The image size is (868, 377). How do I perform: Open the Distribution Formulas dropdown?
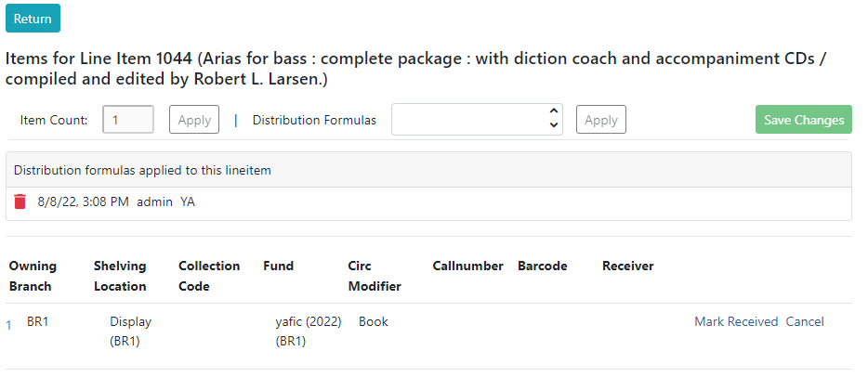pos(477,120)
